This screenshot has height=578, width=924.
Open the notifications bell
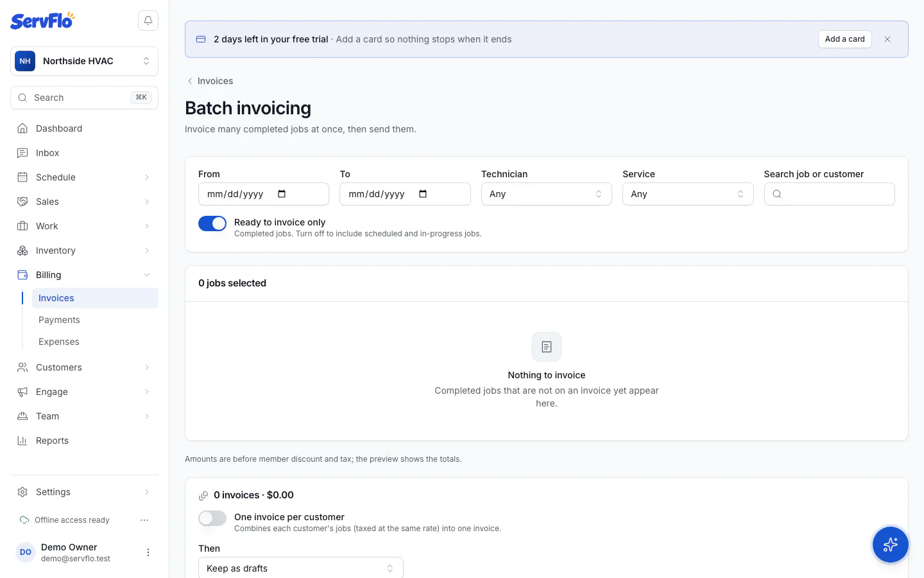[x=148, y=21]
